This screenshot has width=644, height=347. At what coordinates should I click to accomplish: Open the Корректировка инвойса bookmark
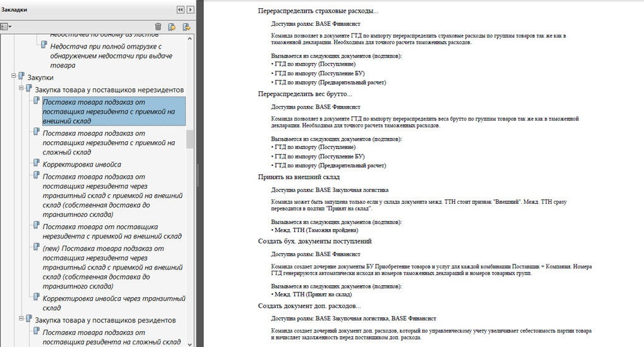[x=81, y=164]
